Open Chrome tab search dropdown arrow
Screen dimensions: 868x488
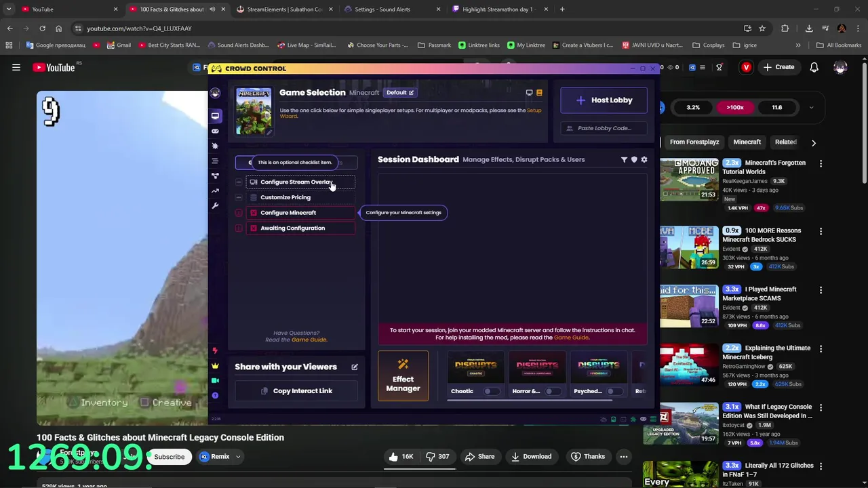9,9
